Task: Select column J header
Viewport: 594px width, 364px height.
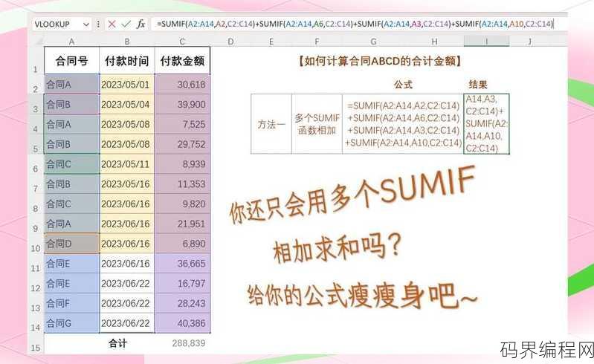Action: (529, 42)
